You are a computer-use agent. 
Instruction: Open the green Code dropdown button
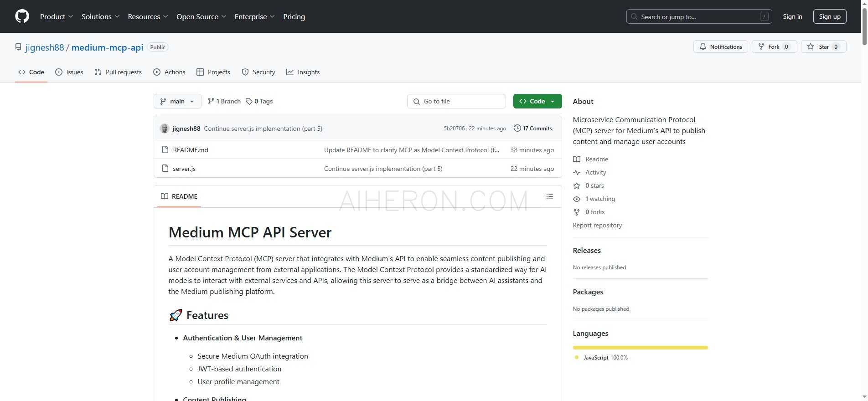[537, 101]
